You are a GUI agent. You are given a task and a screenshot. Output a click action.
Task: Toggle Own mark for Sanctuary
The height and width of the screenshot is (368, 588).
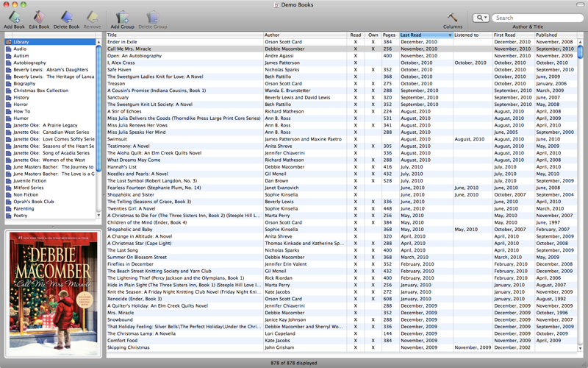(x=373, y=98)
